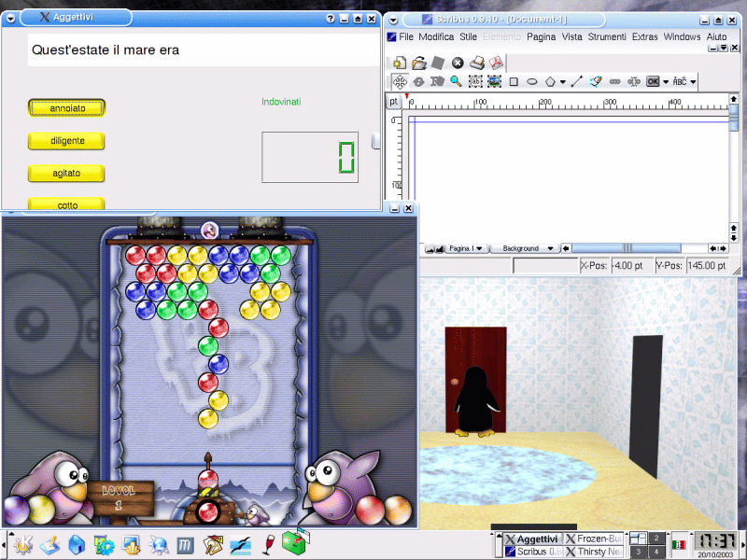Image resolution: width=747 pixels, height=560 pixels.
Task: Click the Scribus close-document X icon
Action: (458, 63)
